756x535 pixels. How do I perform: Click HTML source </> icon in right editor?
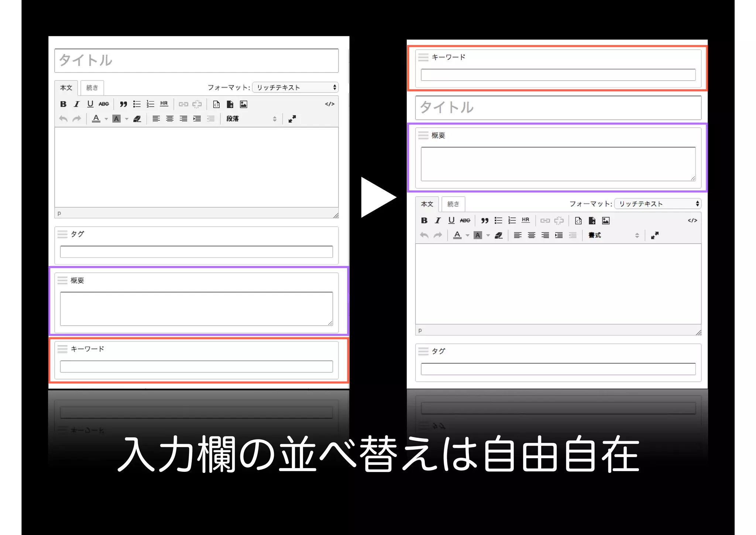point(692,221)
